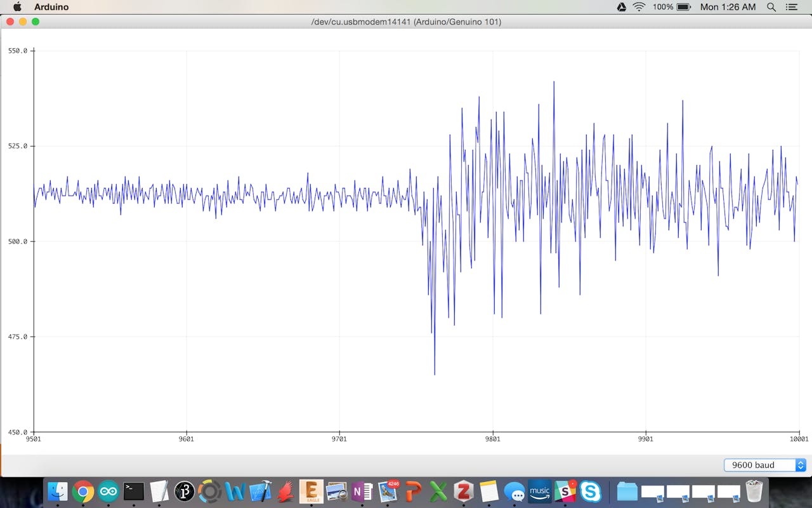Open Slack from the dock
812x508 pixels.
tap(565, 491)
